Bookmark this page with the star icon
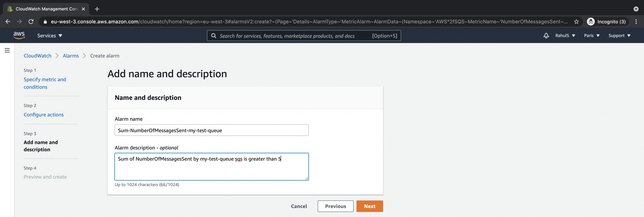The width and height of the screenshot is (644, 217). click(x=576, y=22)
